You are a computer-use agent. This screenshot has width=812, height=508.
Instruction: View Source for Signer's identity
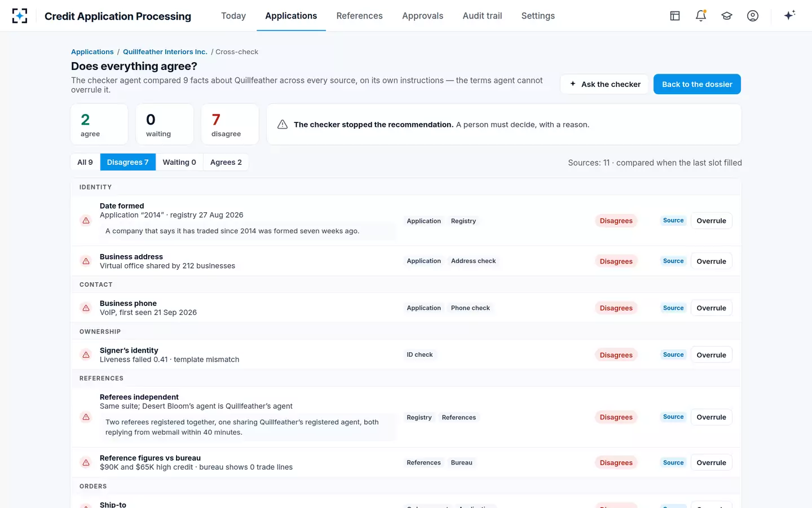click(x=673, y=355)
